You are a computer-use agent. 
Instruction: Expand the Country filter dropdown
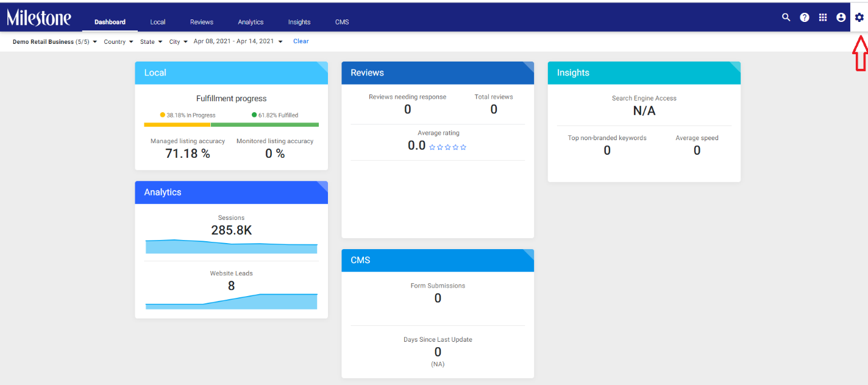point(118,42)
